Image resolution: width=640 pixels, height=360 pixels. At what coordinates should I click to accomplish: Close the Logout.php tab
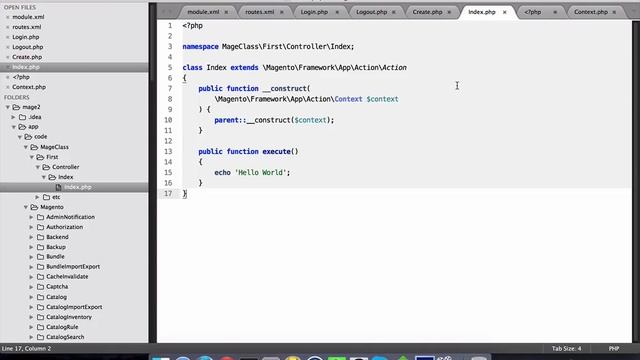click(393, 12)
